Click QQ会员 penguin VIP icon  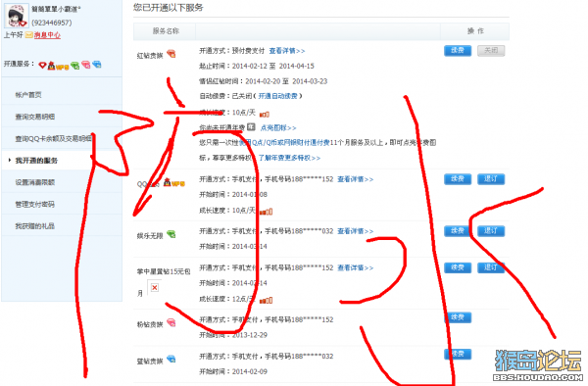[x=174, y=182]
